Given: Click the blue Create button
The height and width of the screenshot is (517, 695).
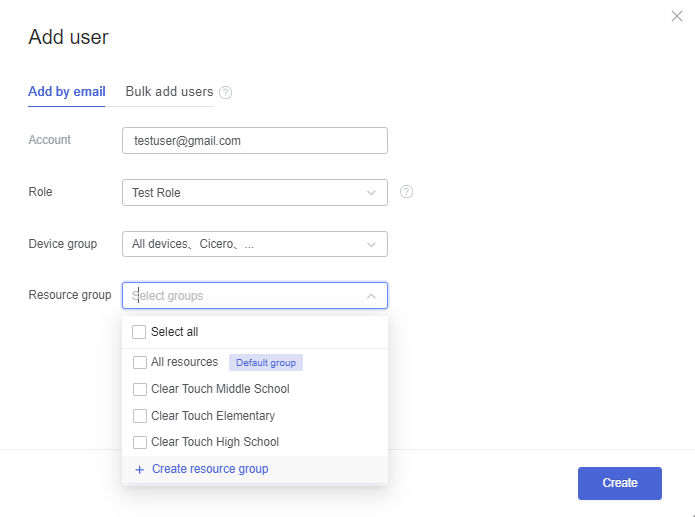Looking at the screenshot, I should pyautogui.click(x=620, y=483).
